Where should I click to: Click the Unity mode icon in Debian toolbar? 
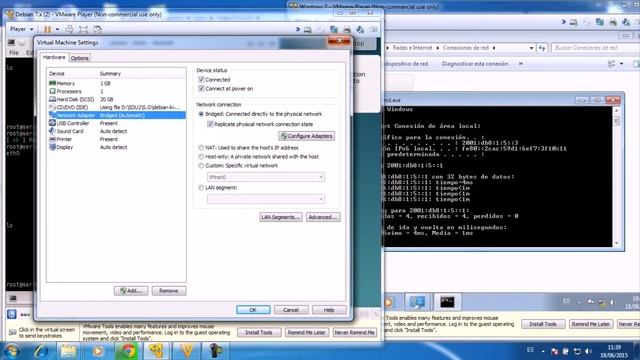click(x=98, y=29)
